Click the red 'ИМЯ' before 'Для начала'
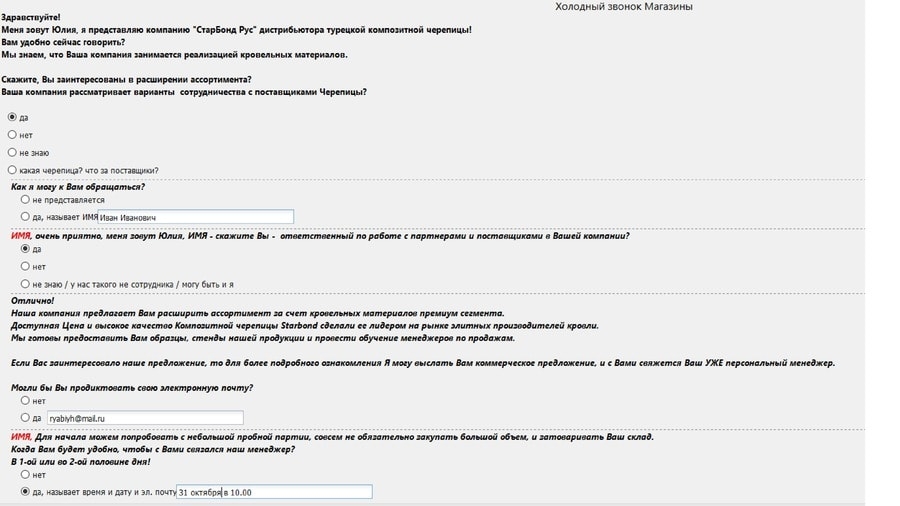Screen dimensions: 900x506 click(20, 437)
